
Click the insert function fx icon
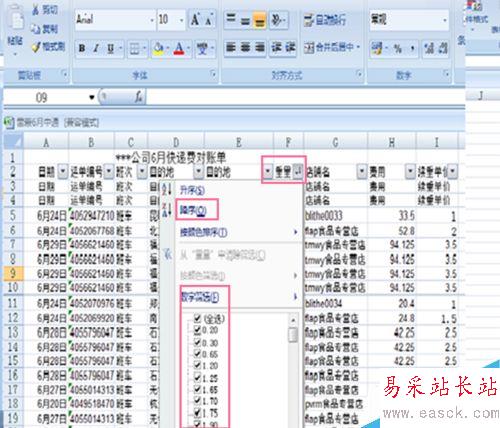pos(139,97)
